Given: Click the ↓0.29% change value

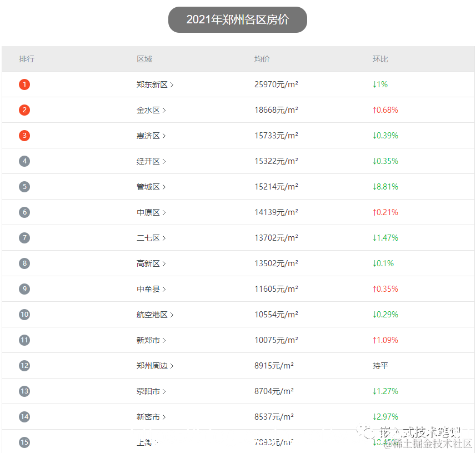Looking at the screenshot, I should [385, 315].
